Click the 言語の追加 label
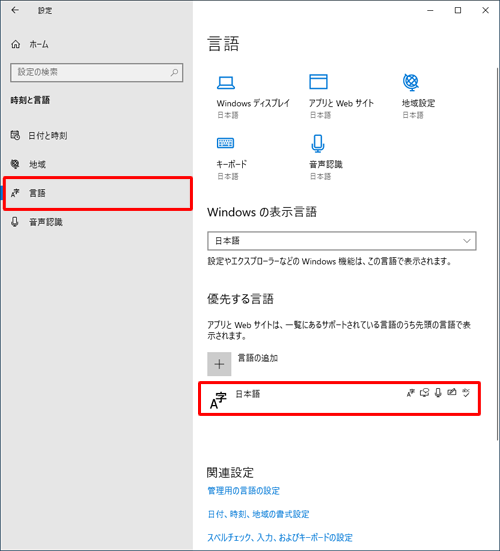The image size is (500, 551). (x=258, y=358)
